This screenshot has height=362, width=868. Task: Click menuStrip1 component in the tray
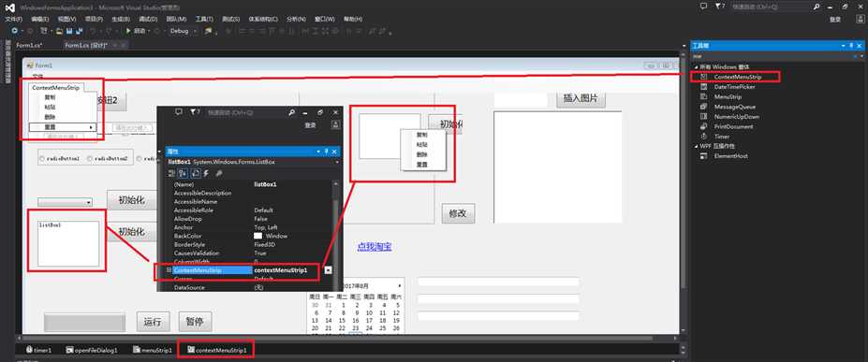153,351
